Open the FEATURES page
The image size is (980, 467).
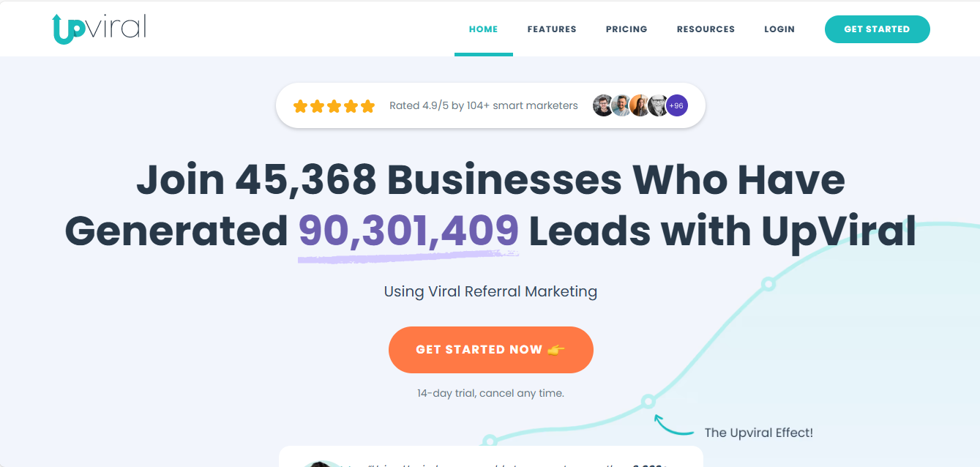pos(552,29)
